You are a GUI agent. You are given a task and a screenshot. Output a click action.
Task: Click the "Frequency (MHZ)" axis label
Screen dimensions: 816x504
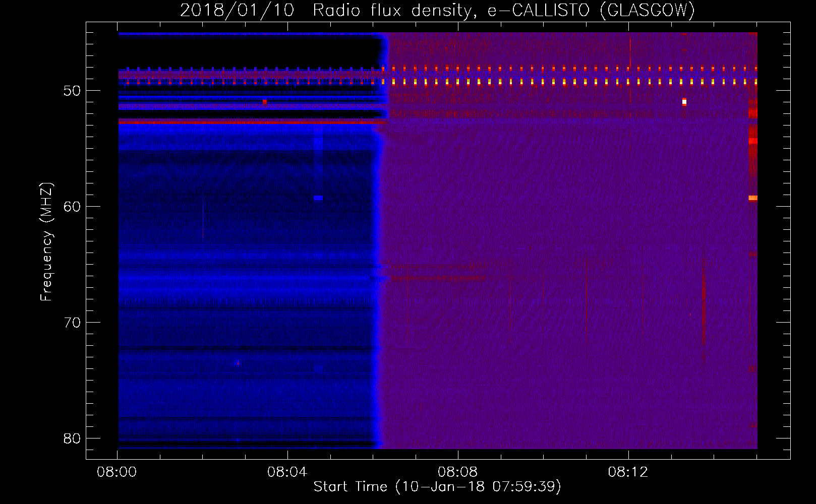tap(46, 242)
